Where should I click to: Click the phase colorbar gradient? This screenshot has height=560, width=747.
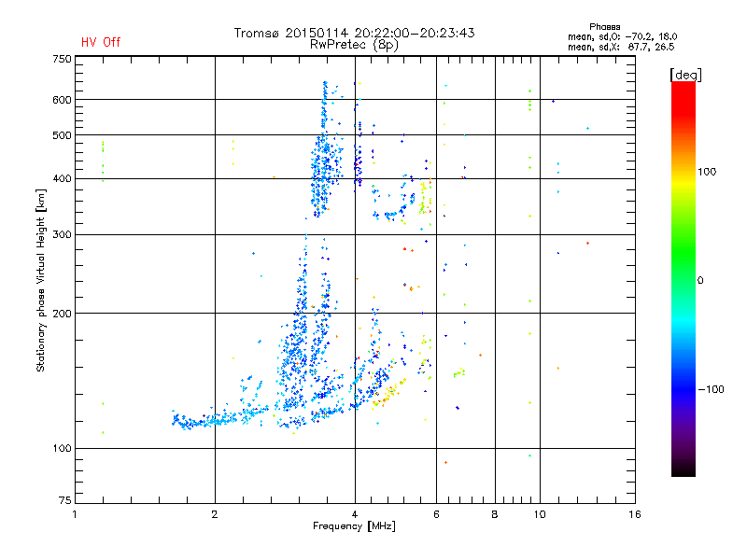pyautogui.click(x=684, y=278)
